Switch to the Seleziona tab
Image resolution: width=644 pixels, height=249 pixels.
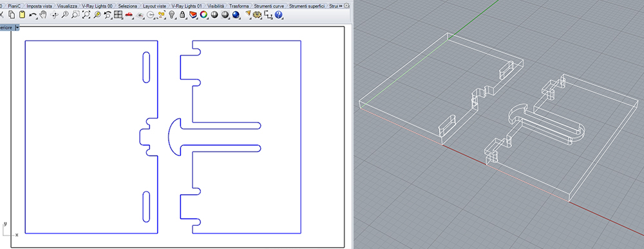128,6
